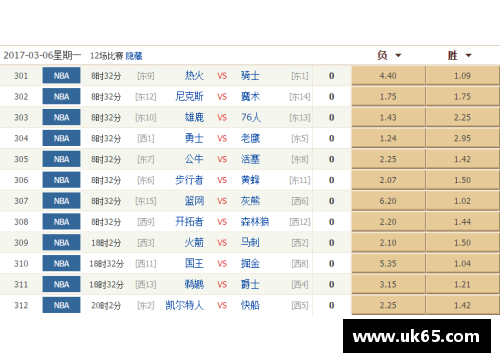Hide matches using the 隐藏 link
The width and height of the screenshot is (500, 362).
coord(134,56)
